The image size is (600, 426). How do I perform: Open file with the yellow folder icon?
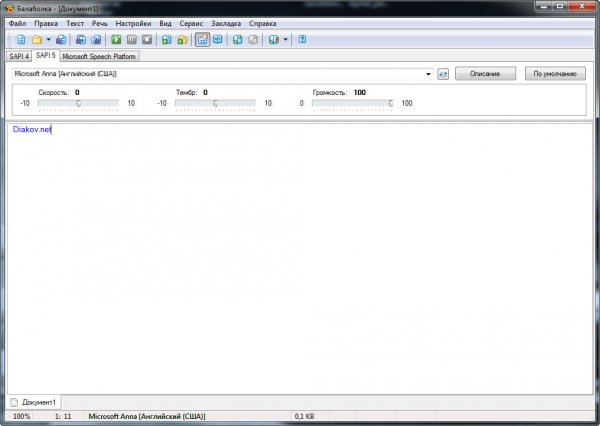[37, 40]
